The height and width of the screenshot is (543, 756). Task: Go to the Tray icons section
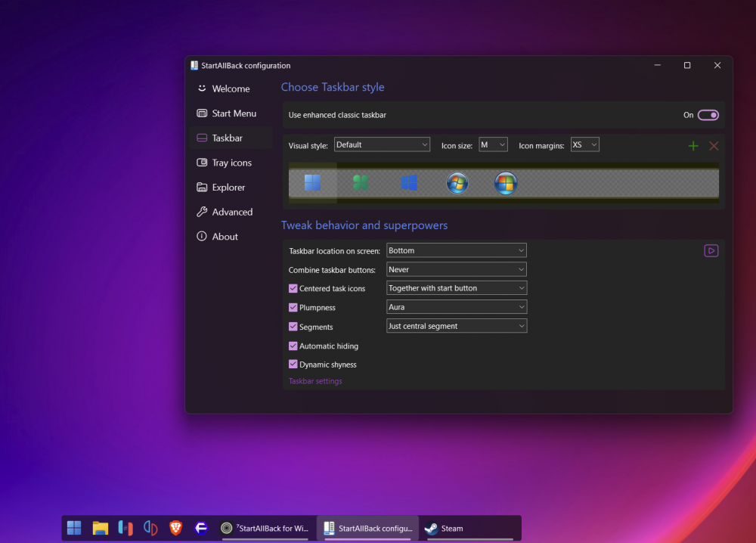(x=231, y=163)
